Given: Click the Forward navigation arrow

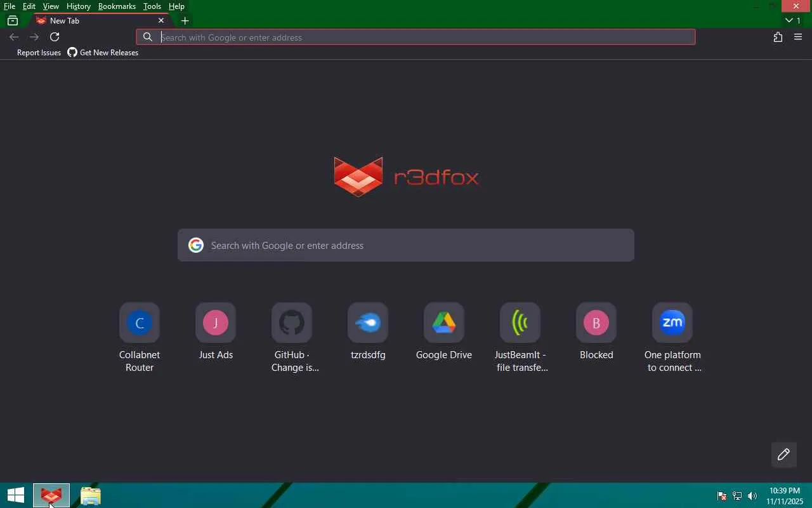Looking at the screenshot, I should coord(34,37).
